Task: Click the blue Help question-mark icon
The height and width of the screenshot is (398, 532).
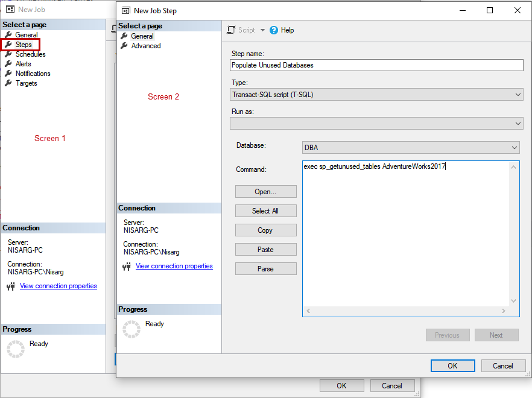Action: (x=274, y=30)
